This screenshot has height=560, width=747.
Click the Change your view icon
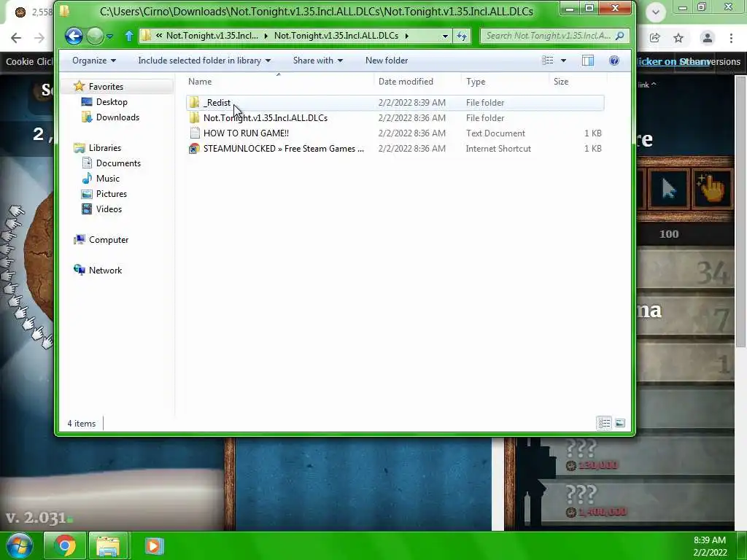(x=548, y=61)
